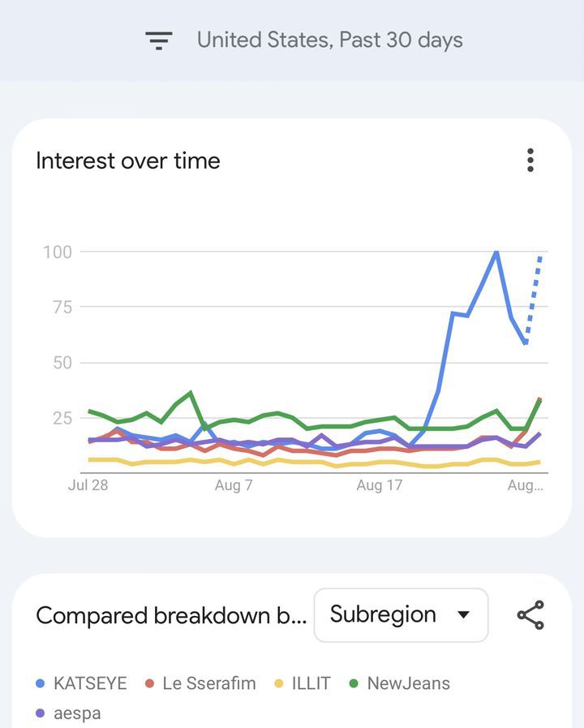The height and width of the screenshot is (728, 584).
Task: Click the Interest over time heading
Action: tap(128, 161)
